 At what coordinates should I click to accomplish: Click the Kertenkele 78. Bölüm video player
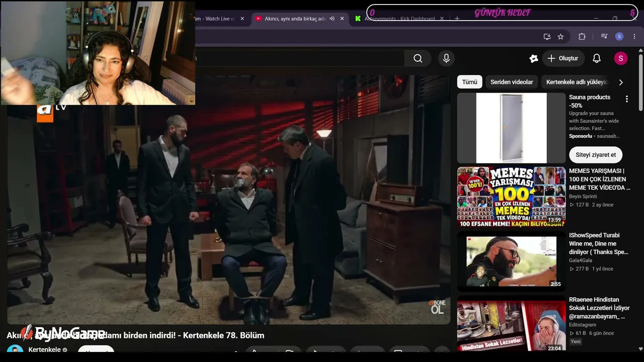(228, 200)
